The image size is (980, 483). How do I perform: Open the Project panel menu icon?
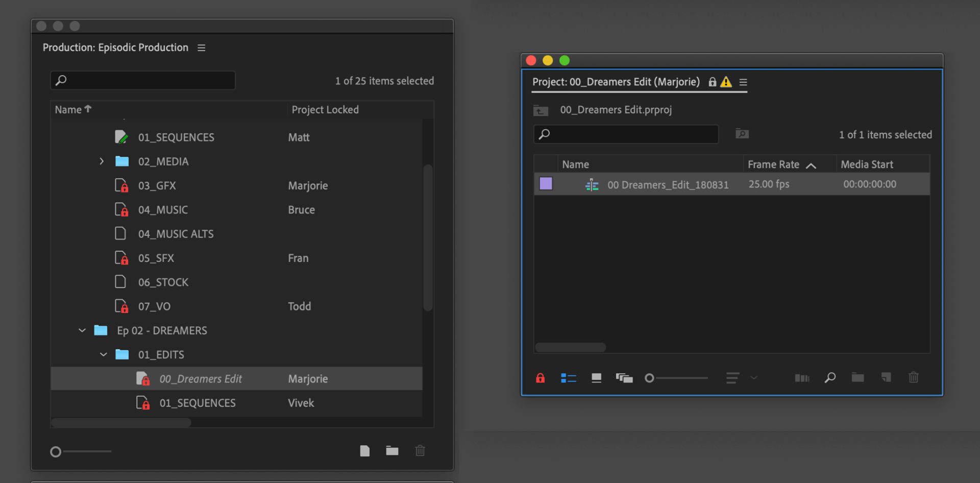(743, 82)
